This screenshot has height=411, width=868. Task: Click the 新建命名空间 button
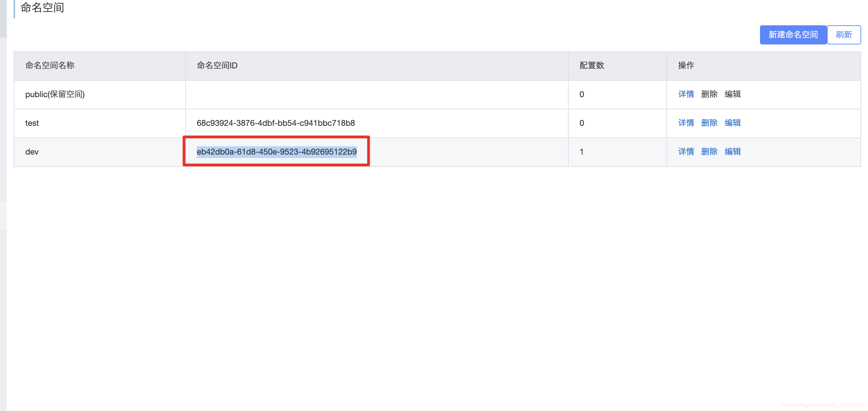click(793, 35)
